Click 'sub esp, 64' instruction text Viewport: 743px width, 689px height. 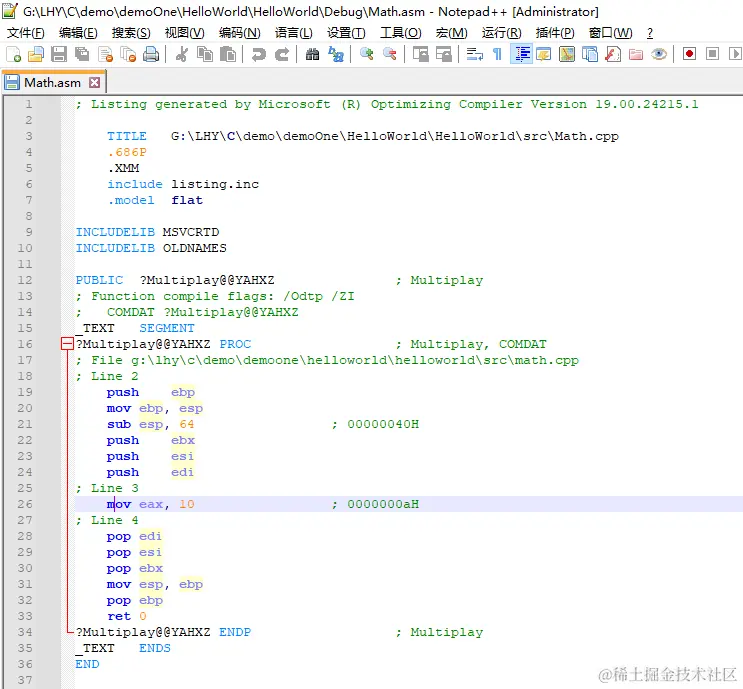point(150,424)
